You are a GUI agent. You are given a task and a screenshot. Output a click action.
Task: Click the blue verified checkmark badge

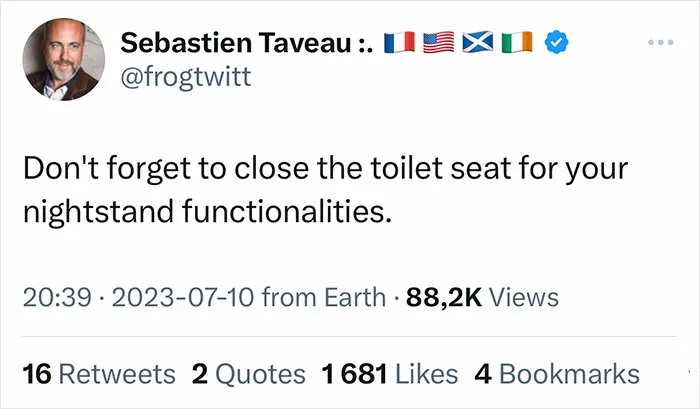pyautogui.click(x=556, y=42)
